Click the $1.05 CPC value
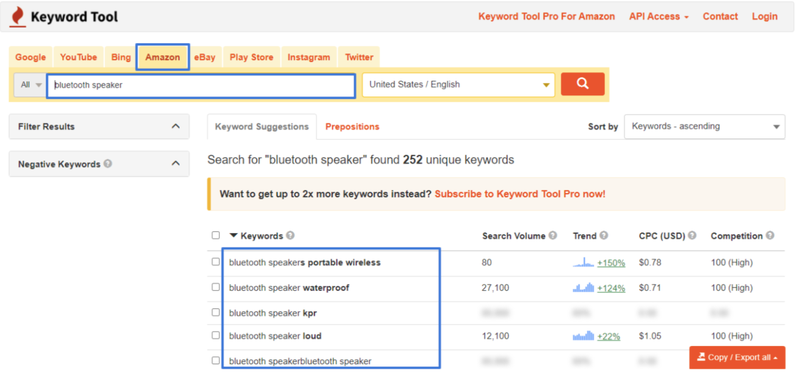 [650, 336]
